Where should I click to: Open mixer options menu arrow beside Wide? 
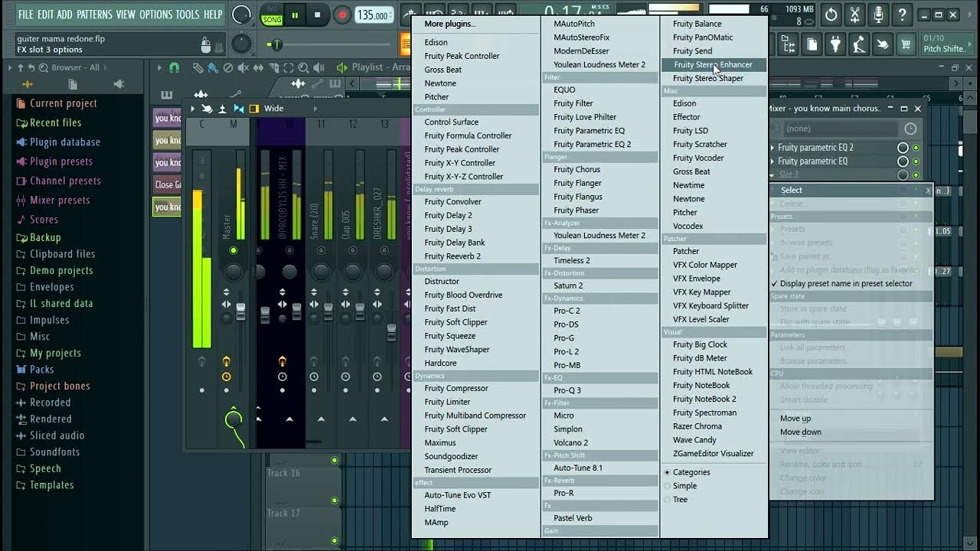click(192, 109)
